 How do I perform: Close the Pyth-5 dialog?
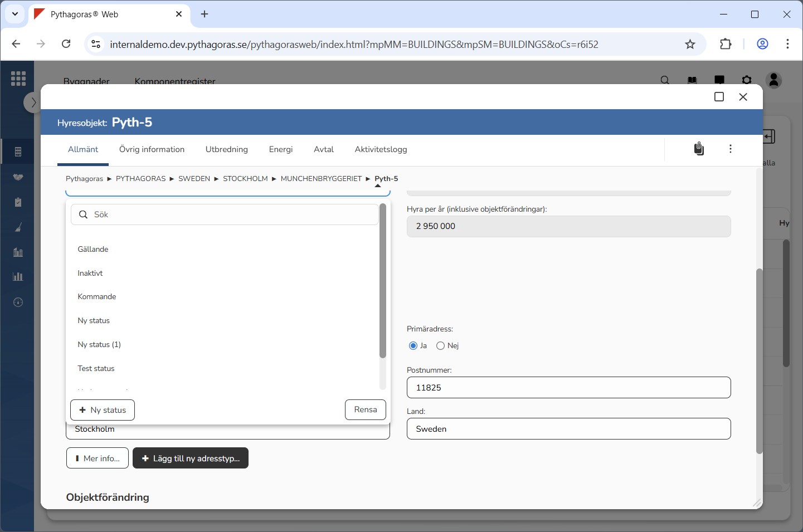[x=743, y=97]
